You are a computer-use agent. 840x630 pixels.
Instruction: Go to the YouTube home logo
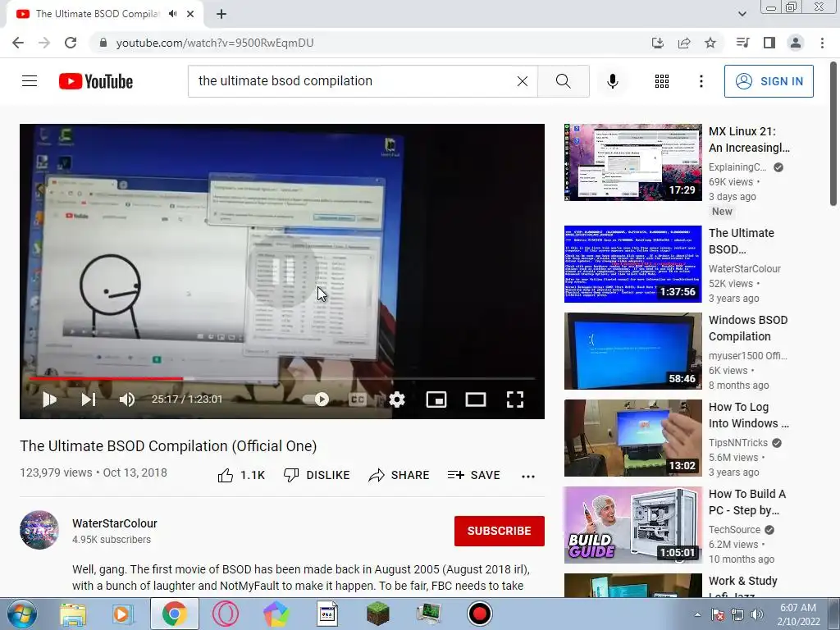96,81
